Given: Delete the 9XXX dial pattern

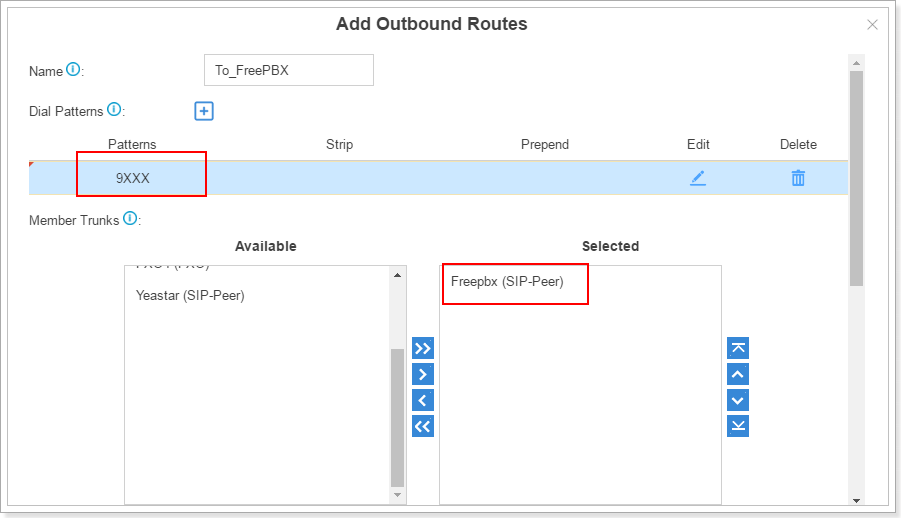Looking at the screenshot, I should (798, 178).
